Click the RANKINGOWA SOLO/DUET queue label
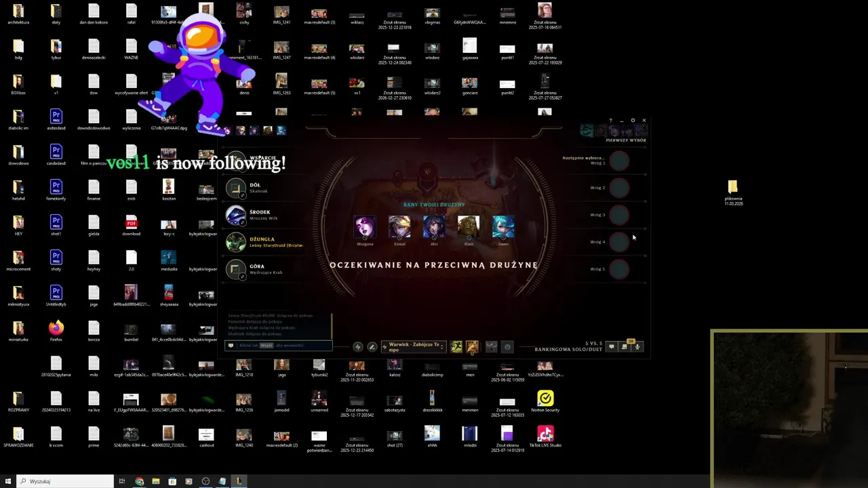 click(x=568, y=350)
